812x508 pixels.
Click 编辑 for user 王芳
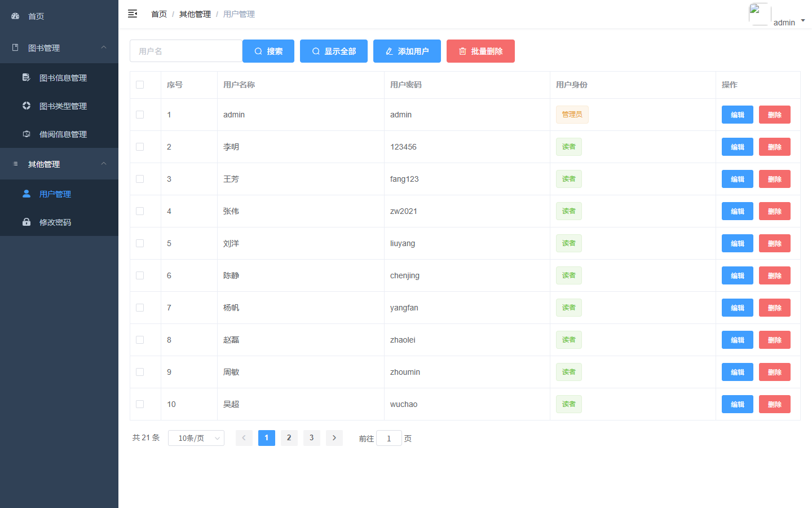pyautogui.click(x=738, y=179)
